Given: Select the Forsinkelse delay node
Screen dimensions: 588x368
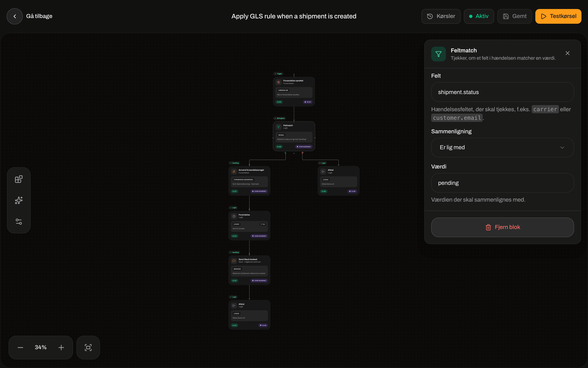Looking at the screenshot, I should 249,225.
